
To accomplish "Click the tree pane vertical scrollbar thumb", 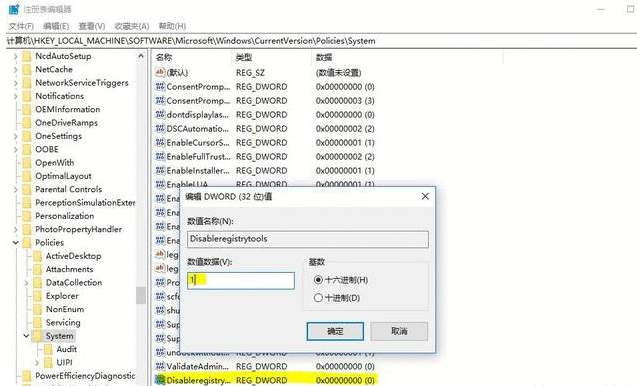I will pos(141,295).
